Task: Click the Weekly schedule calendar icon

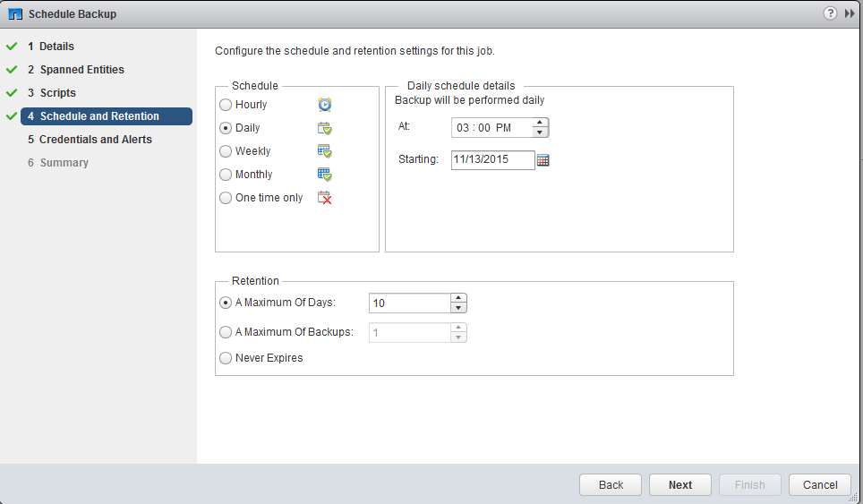Action: 324,151
